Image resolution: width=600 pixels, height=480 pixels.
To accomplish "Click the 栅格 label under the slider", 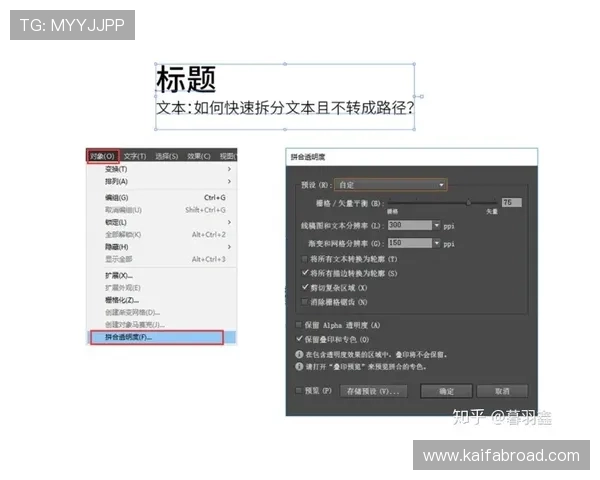I will point(392,211).
